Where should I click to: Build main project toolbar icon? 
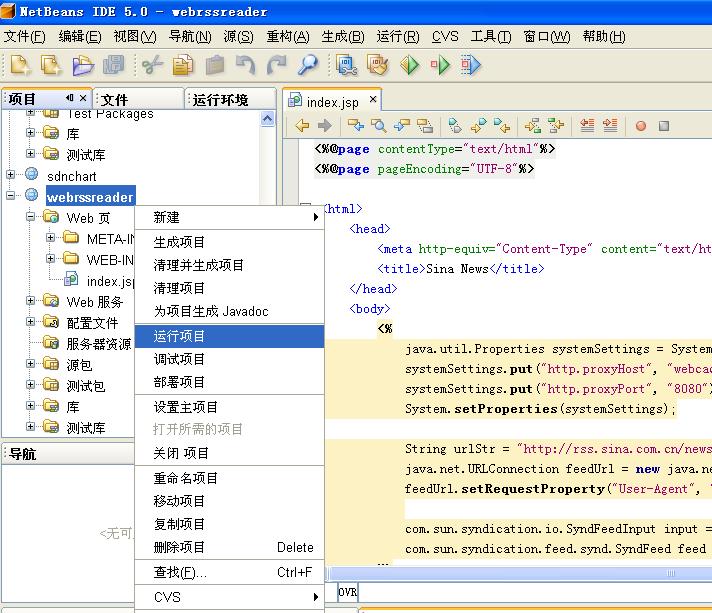[x=346, y=65]
